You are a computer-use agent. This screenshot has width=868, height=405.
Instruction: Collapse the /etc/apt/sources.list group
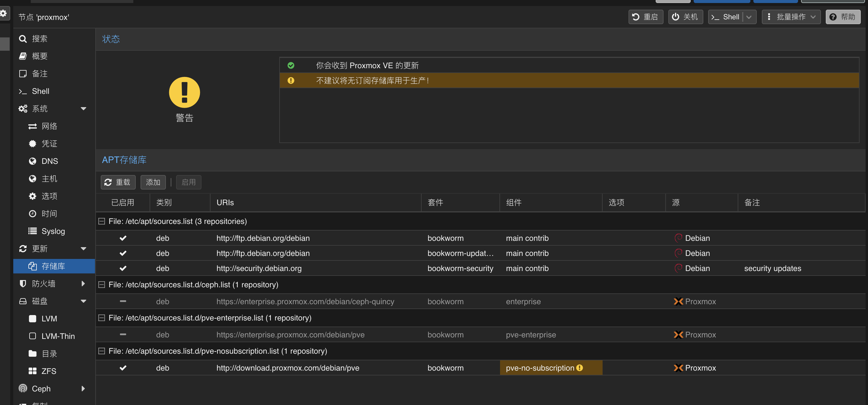101,222
